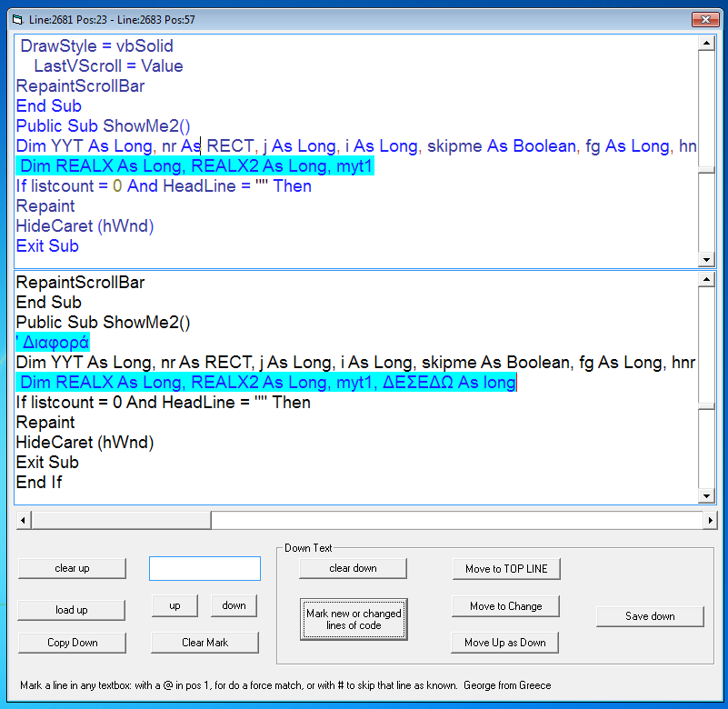Click 'Public Sub ShowMe2()' in bottom pane
The width and height of the screenshot is (728, 709).
(103, 322)
